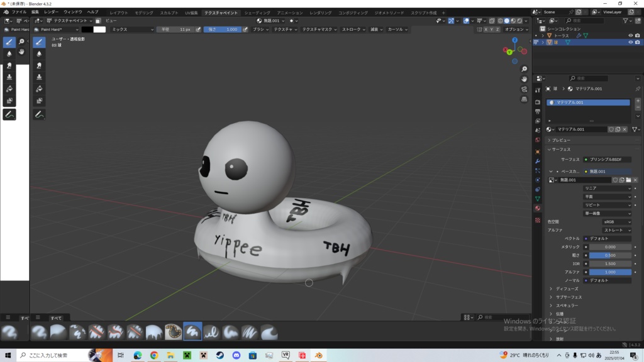Open the Texture properties tab
The width and height of the screenshot is (644, 362).
(538, 221)
